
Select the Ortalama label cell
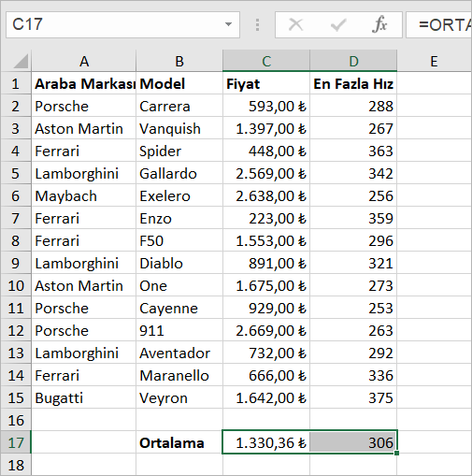(179, 442)
